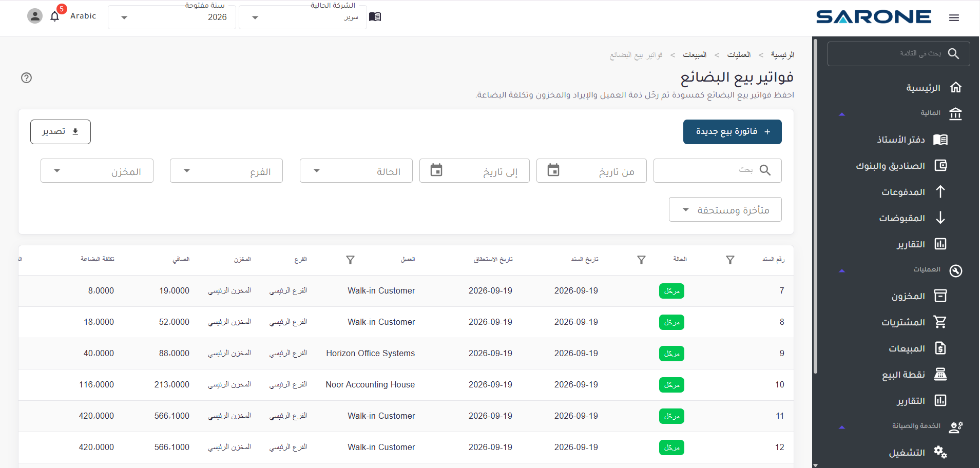The image size is (980, 468).
Task: Click the Noor Accounting House customer cell
Action: [x=370, y=385]
